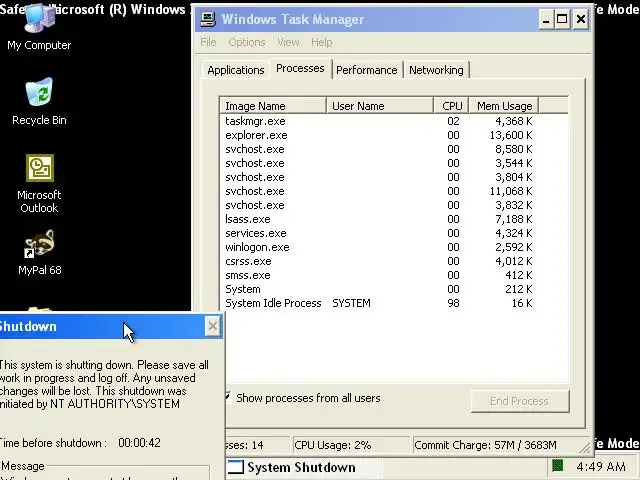This screenshot has height=480, width=640.
Task: Select the taskmgr.exe process row
Action: 379,121
